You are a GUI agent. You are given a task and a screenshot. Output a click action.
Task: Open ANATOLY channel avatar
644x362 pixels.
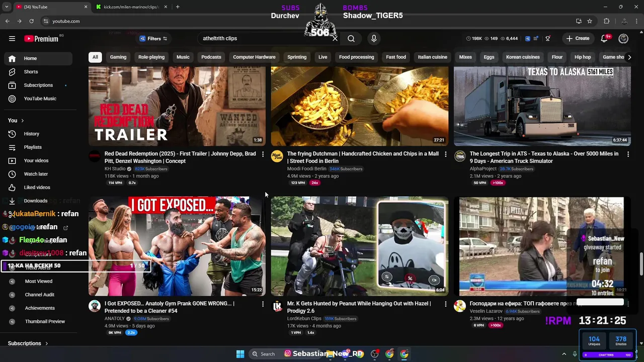[95, 306]
